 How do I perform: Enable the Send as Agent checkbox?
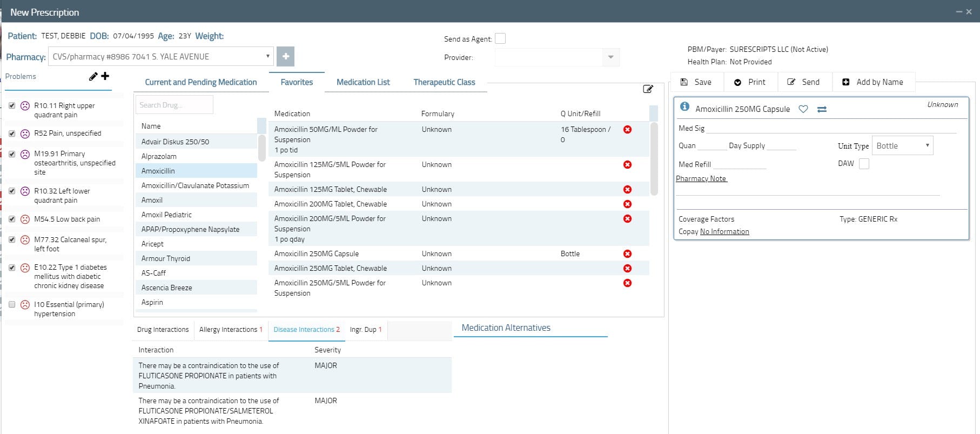pyautogui.click(x=500, y=38)
